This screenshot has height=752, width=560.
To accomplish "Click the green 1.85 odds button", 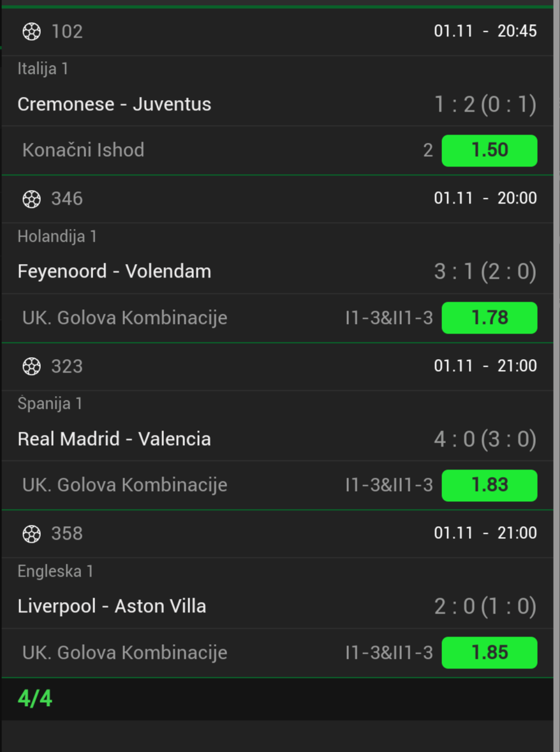I will pos(489,652).
